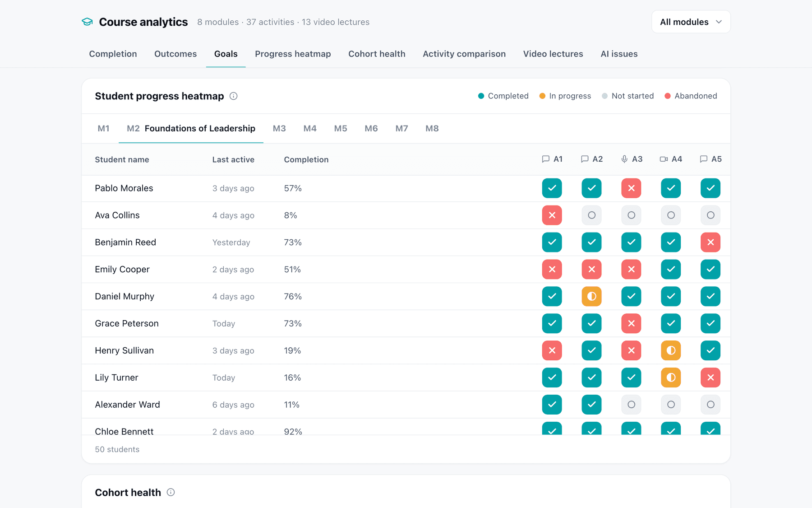Click the graduation cap Course analytics logo
Image resolution: width=812 pixels, height=508 pixels.
click(x=87, y=22)
